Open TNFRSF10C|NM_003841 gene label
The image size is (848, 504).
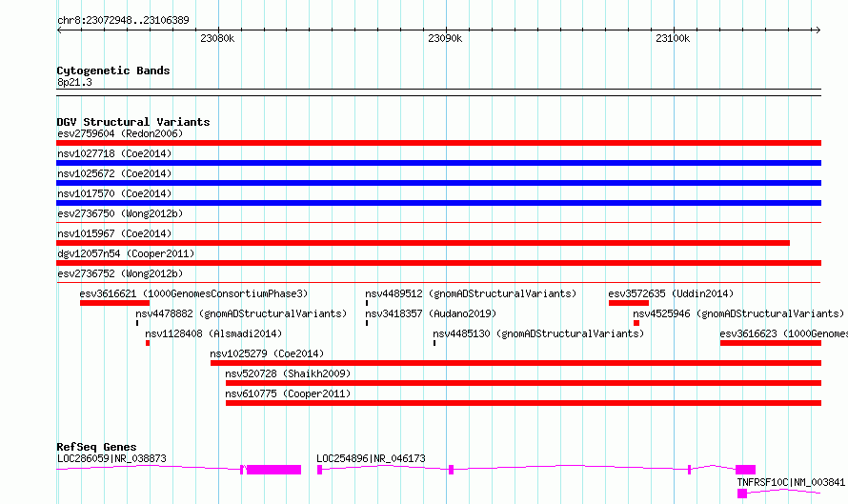[791, 482]
